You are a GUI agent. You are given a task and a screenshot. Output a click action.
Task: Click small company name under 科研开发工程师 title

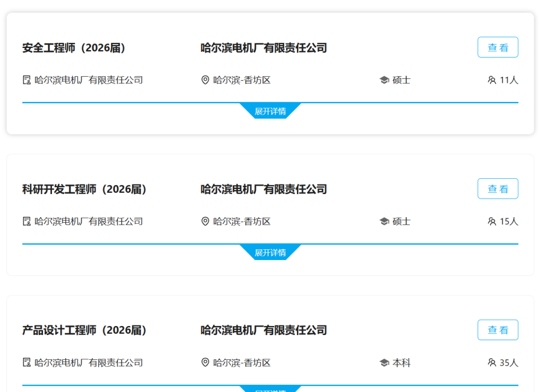(x=89, y=222)
